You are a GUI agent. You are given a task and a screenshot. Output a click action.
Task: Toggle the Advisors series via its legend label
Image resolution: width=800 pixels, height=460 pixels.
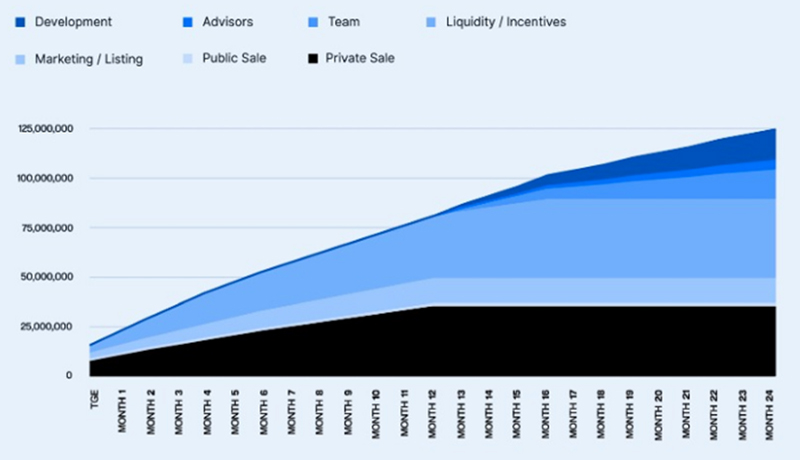pyautogui.click(x=226, y=22)
